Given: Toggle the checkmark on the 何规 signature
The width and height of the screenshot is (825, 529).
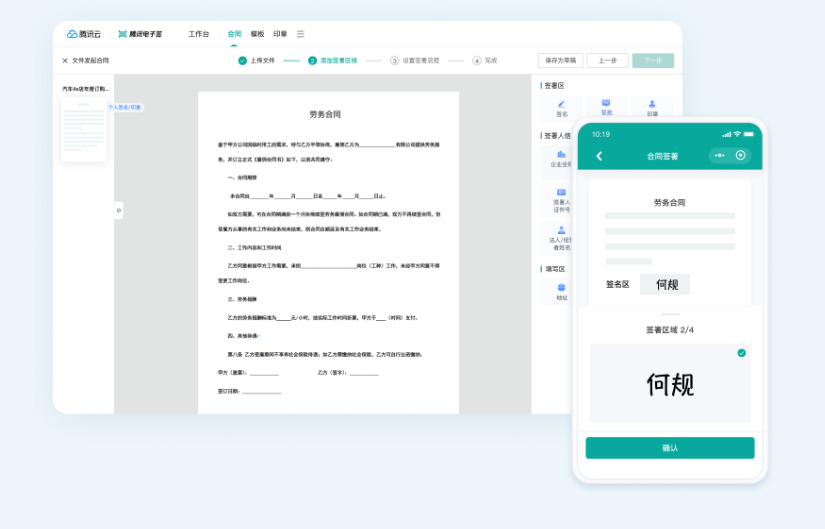Looking at the screenshot, I should coord(741,353).
